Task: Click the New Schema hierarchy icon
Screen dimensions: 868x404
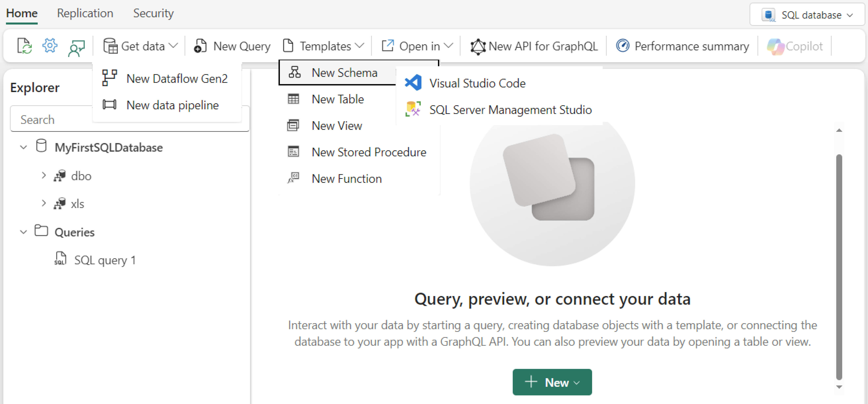Action: pyautogui.click(x=295, y=72)
